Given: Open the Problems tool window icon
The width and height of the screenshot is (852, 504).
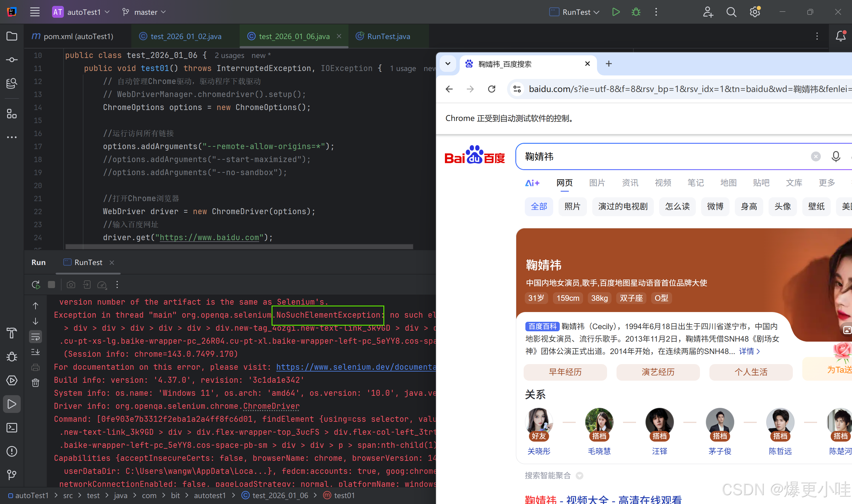Looking at the screenshot, I should [x=12, y=451].
